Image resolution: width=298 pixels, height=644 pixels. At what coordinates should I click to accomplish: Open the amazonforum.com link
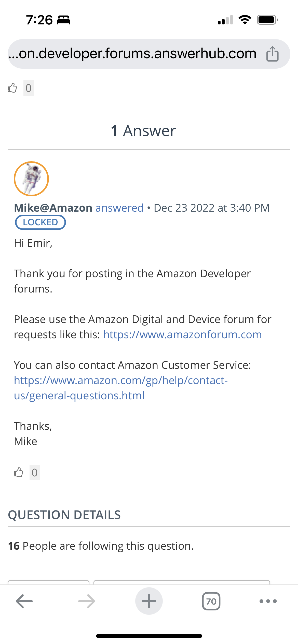click(182, 334)
